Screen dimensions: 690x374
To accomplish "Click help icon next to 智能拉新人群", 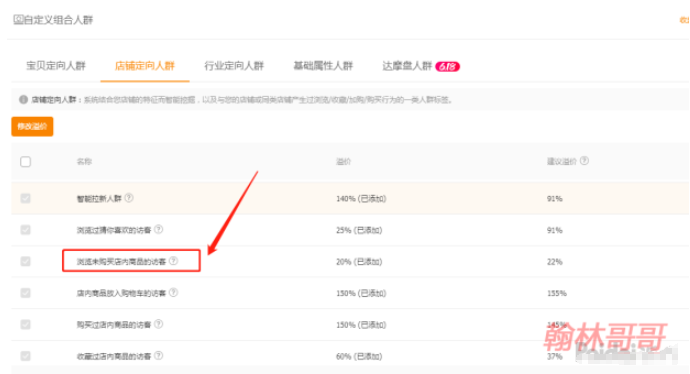I will coord(128,198).
